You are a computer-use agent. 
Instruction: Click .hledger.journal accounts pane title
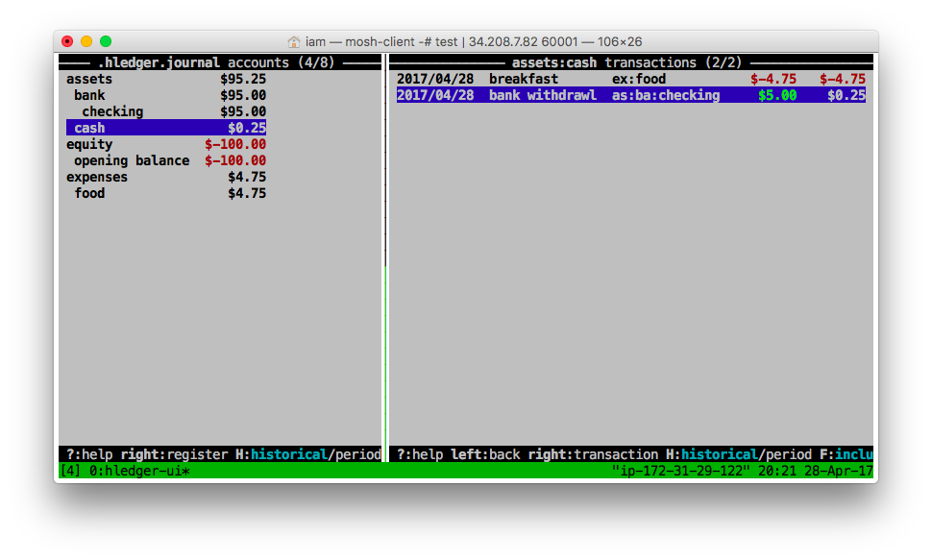[216, 62]
